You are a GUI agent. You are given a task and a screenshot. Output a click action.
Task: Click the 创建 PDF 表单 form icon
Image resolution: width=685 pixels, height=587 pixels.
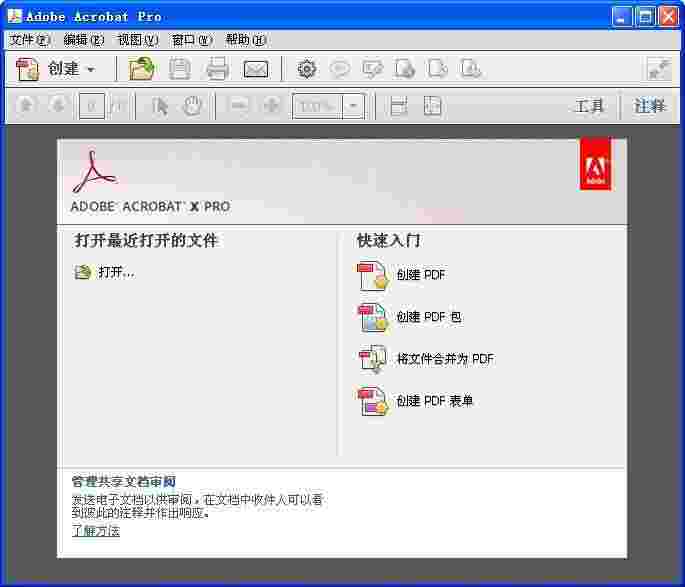point(373,401)
